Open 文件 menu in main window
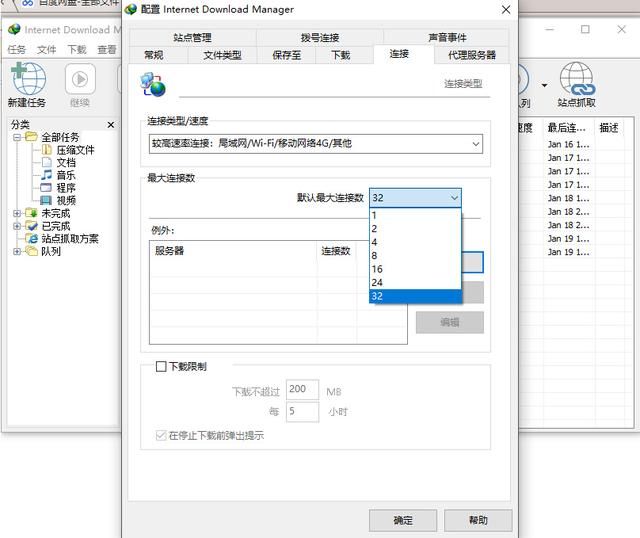The width and height of the screenshot is (640, 538). (47, 50)
